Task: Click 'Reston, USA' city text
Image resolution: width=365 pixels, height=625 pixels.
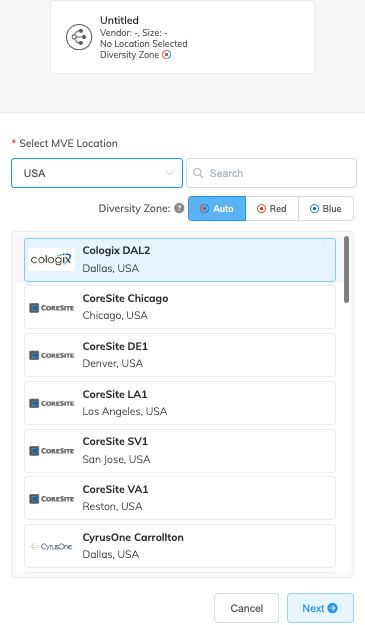Action: click(x=112, y=506)
